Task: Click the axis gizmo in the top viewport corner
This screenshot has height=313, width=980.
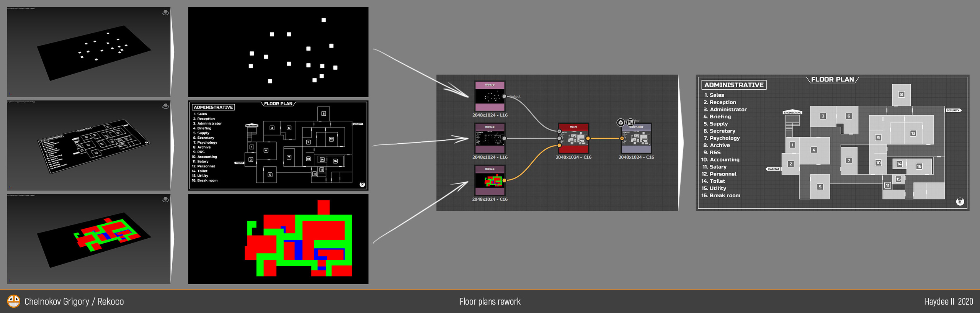Action: (10, 94)
